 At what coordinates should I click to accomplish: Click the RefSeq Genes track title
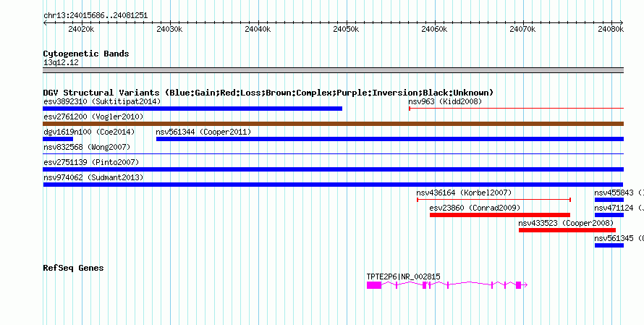pos(74,268)
